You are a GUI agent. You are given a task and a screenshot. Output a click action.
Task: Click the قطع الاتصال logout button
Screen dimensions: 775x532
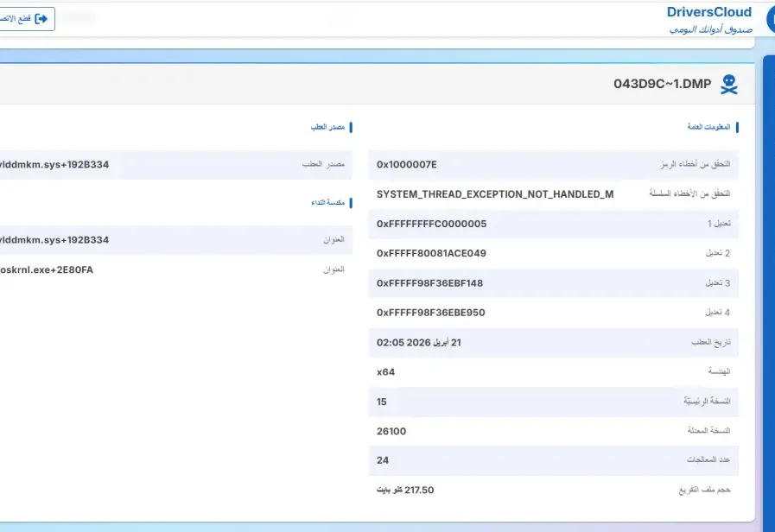click(x=27, y=19)
